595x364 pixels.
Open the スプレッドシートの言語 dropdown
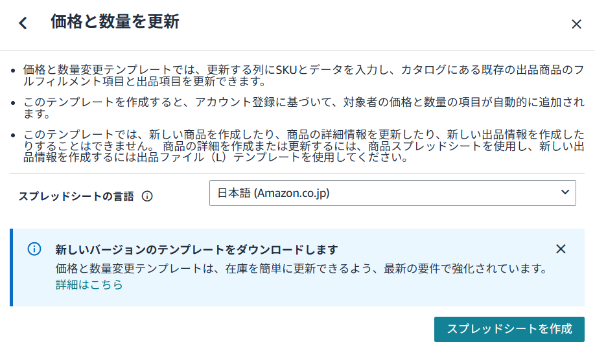coord(392,193)
